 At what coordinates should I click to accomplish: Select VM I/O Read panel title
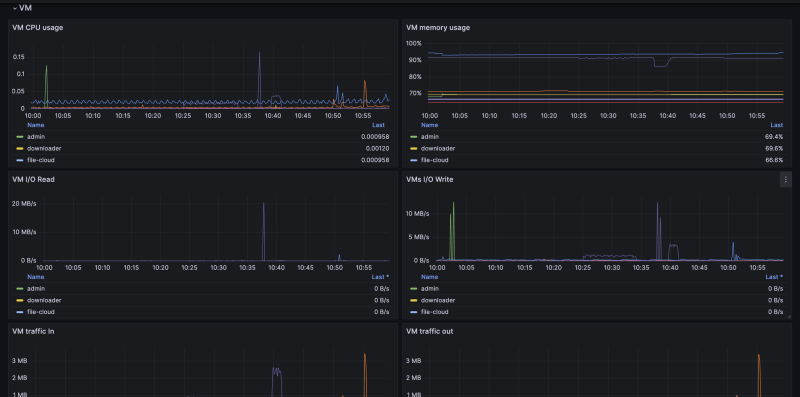pyautogui.click(x=33, y=180)
